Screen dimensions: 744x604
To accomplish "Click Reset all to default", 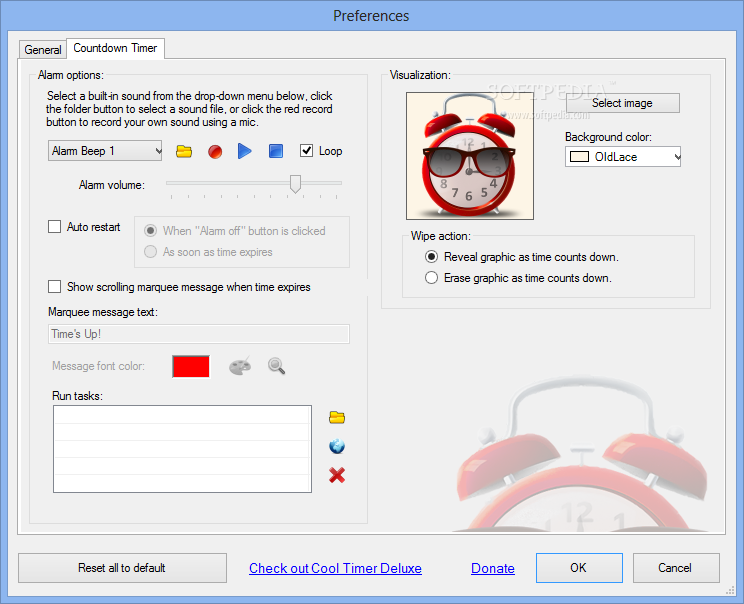I will [x=122, y=568].
